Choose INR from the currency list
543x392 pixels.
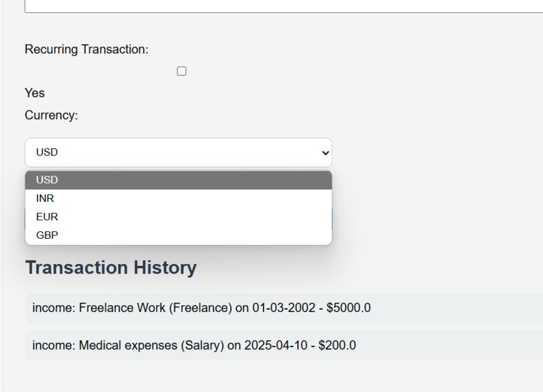click(x=179, y=198)
